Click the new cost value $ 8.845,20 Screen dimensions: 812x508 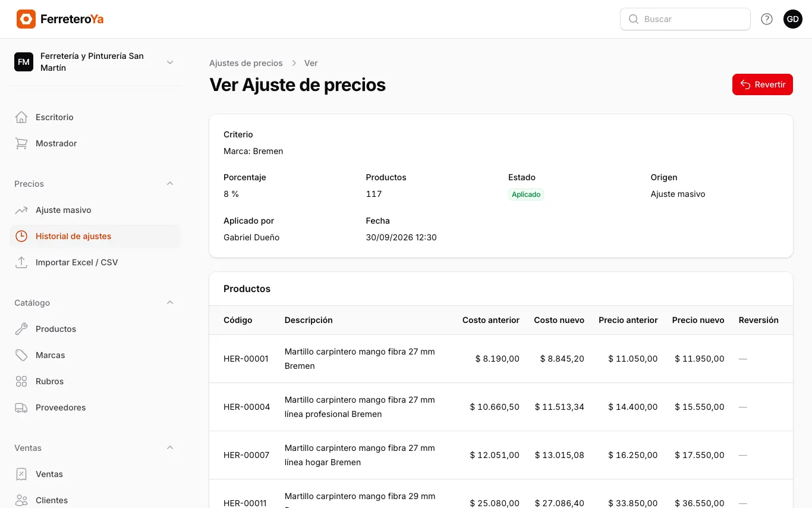coord(562,359)
